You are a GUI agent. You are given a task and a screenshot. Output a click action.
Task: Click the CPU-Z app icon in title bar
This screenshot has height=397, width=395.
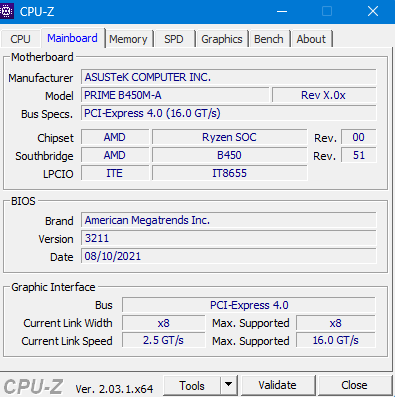click(x=7, y=11)
